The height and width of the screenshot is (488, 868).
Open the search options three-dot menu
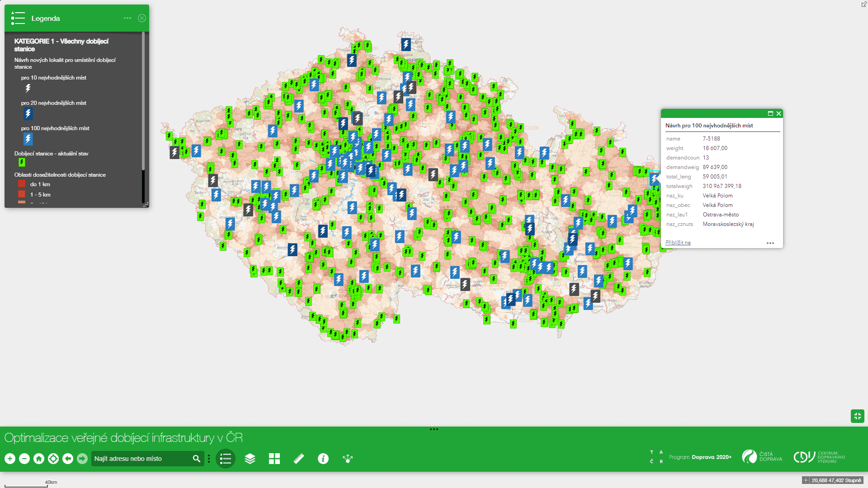208,459
